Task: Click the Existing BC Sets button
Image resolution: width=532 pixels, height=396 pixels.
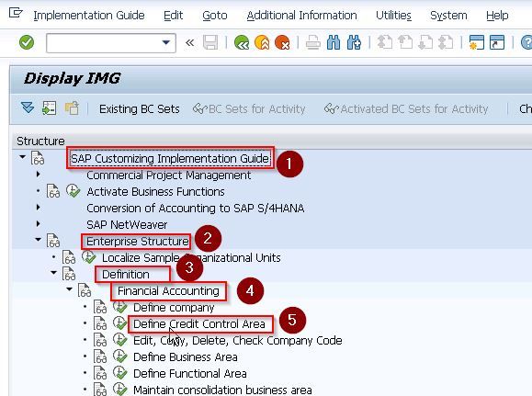Action: pyautogui.click(x=140, y=109)
